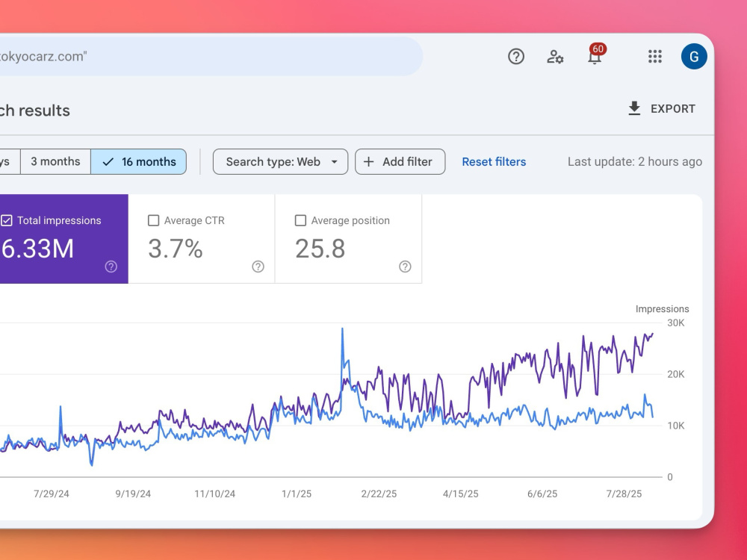Open users and permissions settings icon
This screenshot has width=747, height=560.
tap(555, 57)
